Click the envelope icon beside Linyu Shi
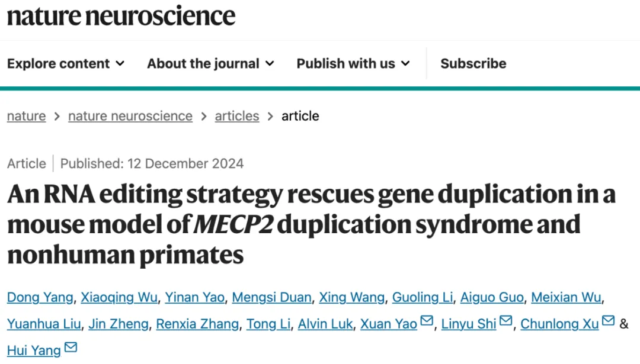This screenshot has width=640, height=364. 505,321
